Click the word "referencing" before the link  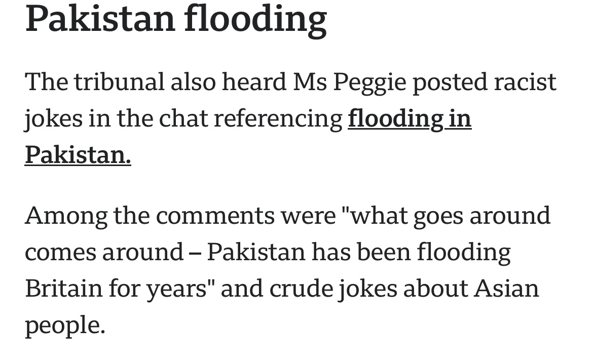pyautogui.click(x=278, y=119)
